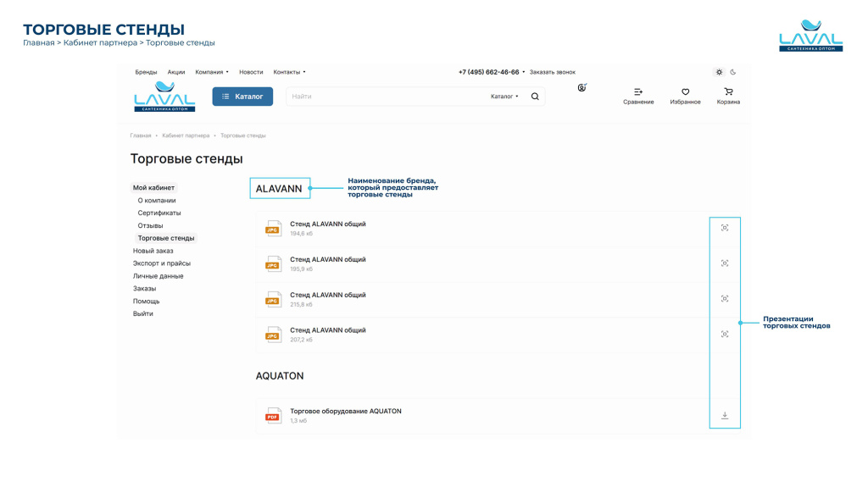The image size is (868, 487).
Task: Preview the 194,6 кб ALAVANN stand image
Action: 725,228
